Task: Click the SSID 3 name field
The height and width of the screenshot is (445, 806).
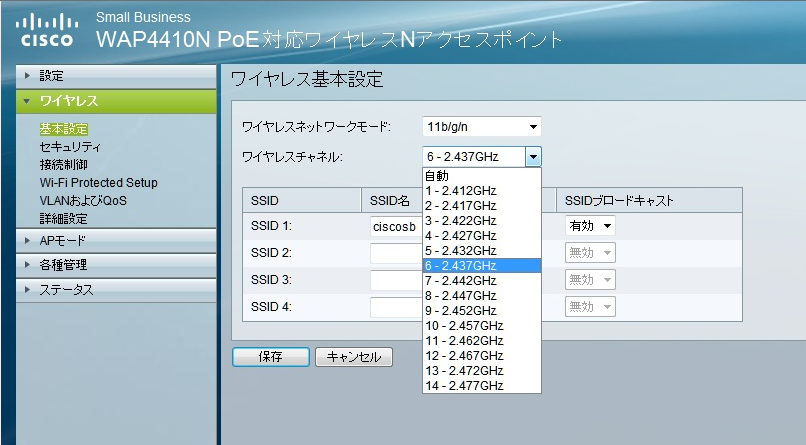Action: [x=396, y=280]
